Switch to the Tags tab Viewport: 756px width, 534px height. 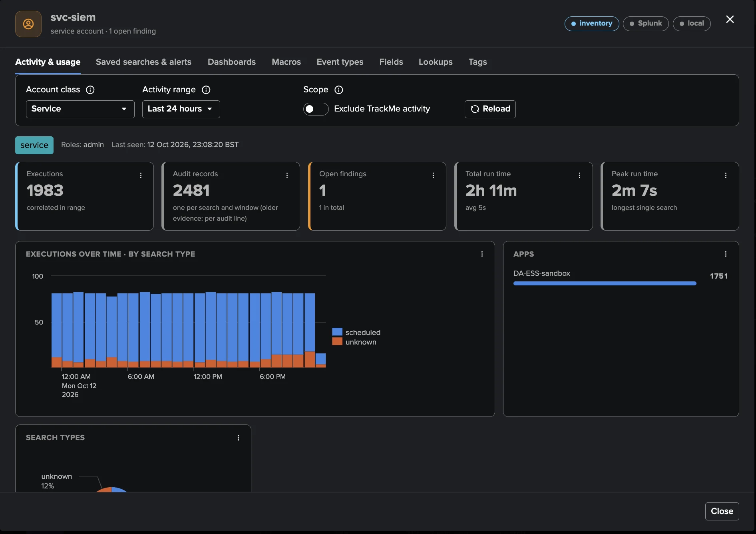click(x=477, y=62)
